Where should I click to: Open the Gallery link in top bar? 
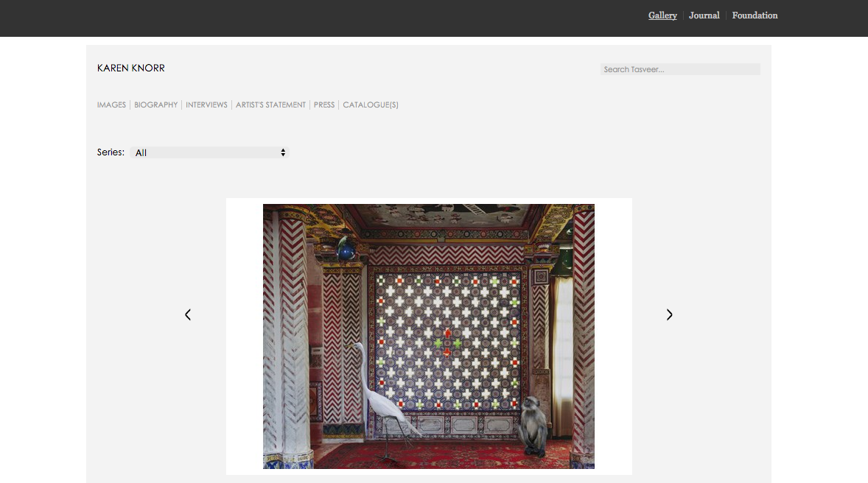pos(662,15)
